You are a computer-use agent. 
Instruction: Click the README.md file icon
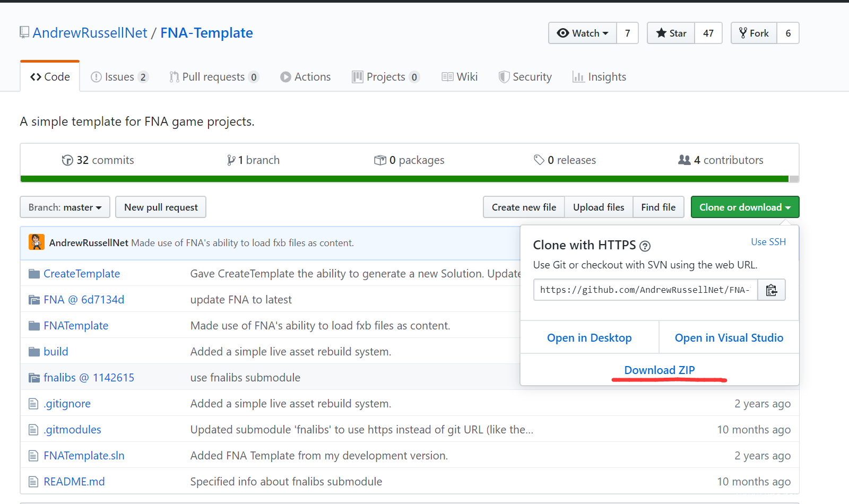click(33, 482)
